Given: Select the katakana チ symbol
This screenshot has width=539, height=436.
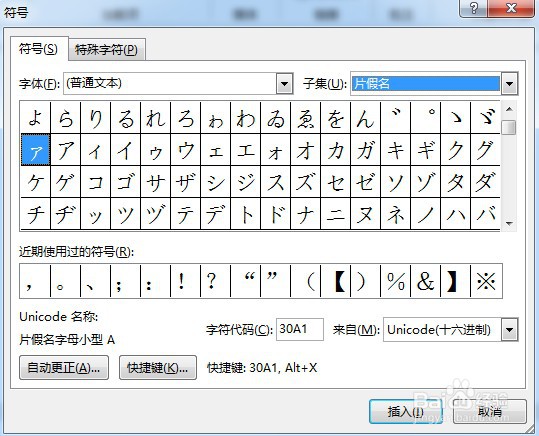Looking at the screenshot, I should pyautogui.click(x=36, y=214).
